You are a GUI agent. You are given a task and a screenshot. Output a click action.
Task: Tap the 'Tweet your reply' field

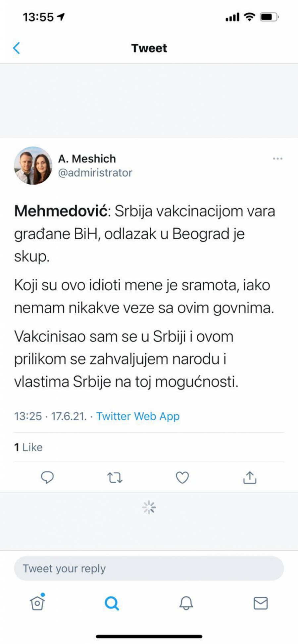click(x=149, y=569)
